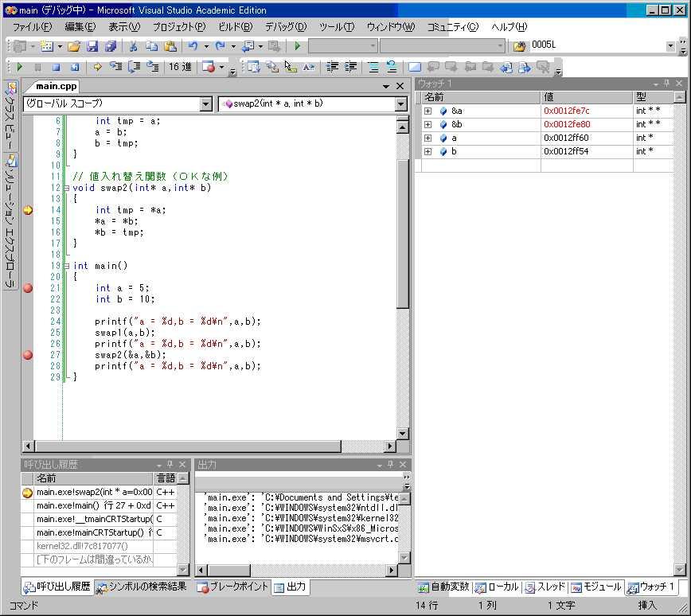Click the Copy icon in the toolbar

151,46
